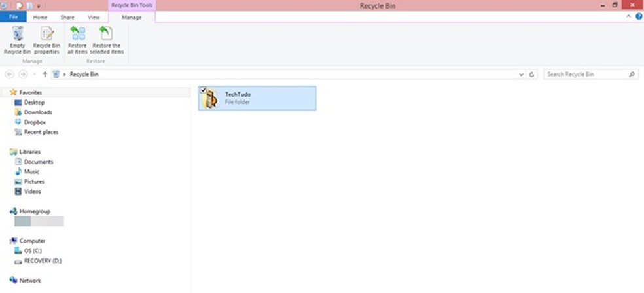Open Libraries in navigation pane
The height and width of the screenshot is (293, 644).
pos(30,152)
